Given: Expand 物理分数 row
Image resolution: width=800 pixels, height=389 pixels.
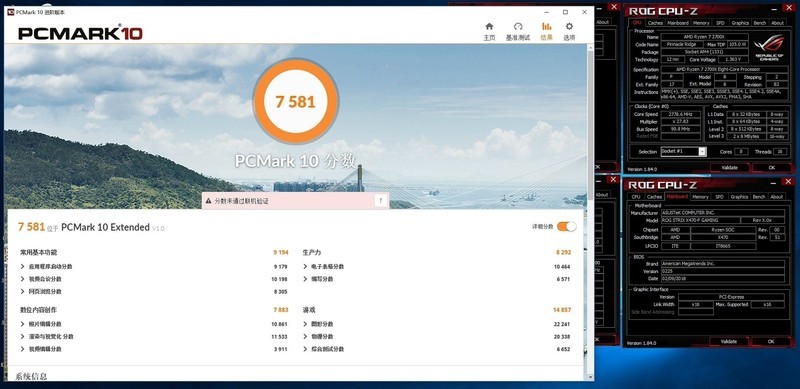Looking at the screenshot, I should point(305,336).
